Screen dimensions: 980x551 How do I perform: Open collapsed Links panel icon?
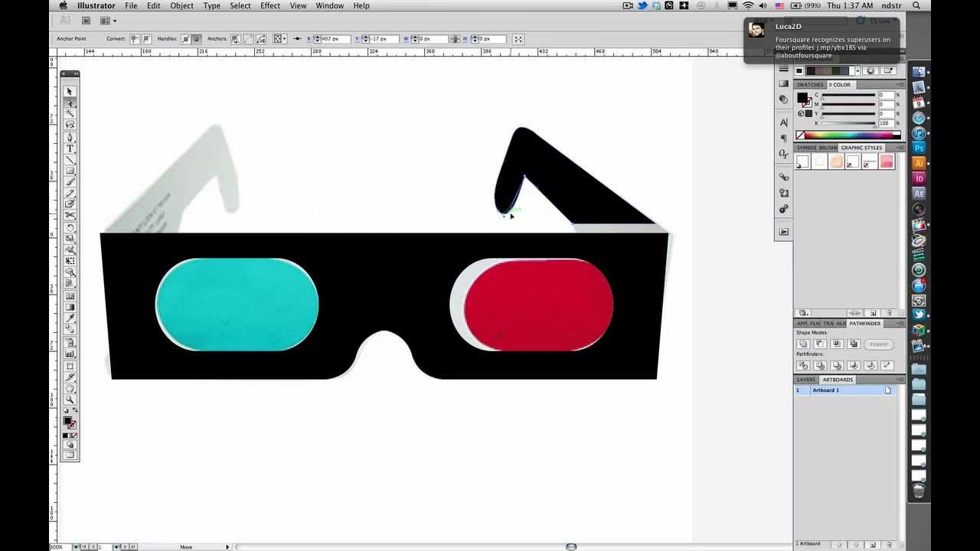(783, 177)
